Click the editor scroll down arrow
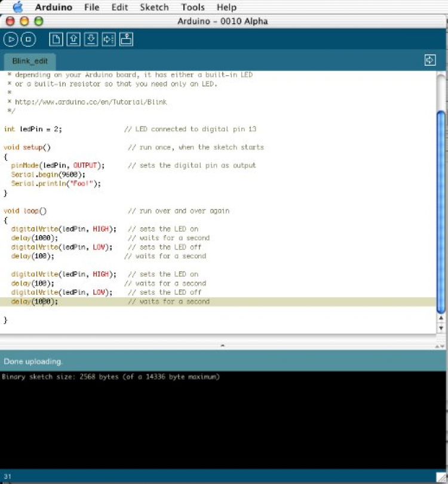The width and height of the screenshot is (448, 484). coord(441,328)
